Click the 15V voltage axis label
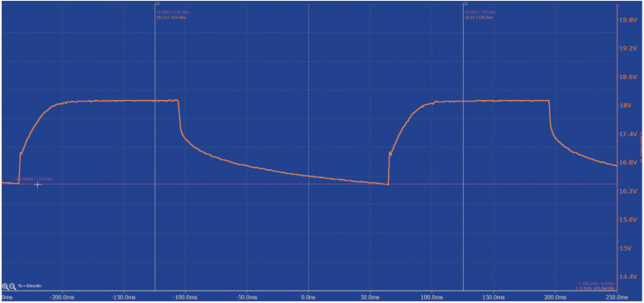Screen dimensions: 644x303 (x=625, y=248)
